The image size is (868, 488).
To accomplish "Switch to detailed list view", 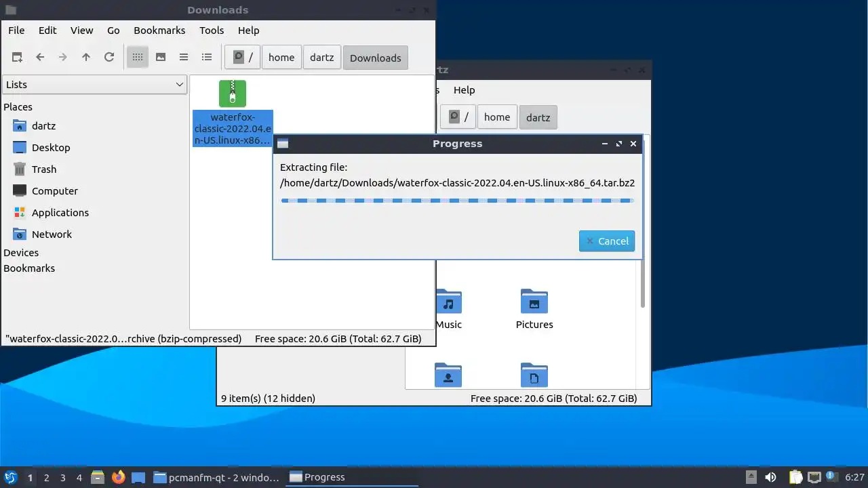I will [x=207, y=58].
